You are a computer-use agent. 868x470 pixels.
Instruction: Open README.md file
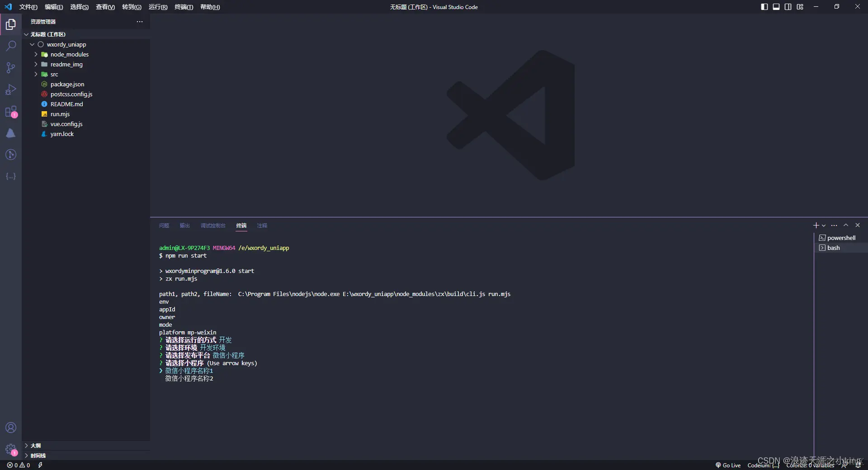click(86, 104)
